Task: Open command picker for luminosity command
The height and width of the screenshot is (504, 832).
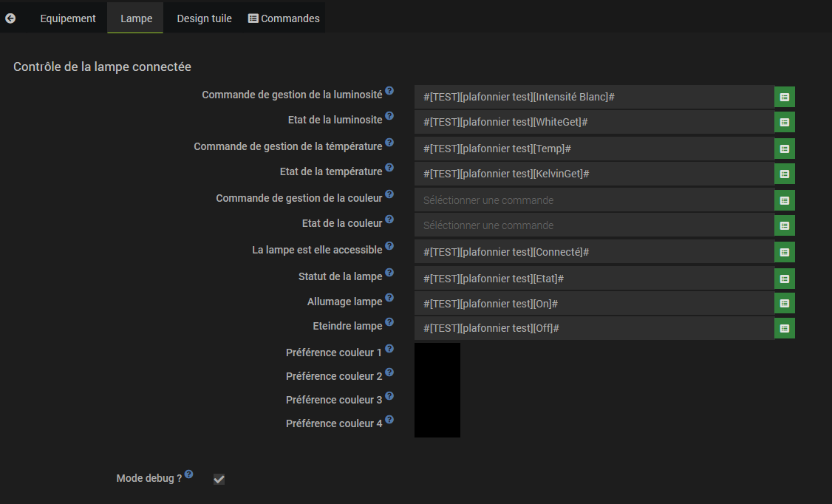Action: pyautogui.click(x=785, y=97)
